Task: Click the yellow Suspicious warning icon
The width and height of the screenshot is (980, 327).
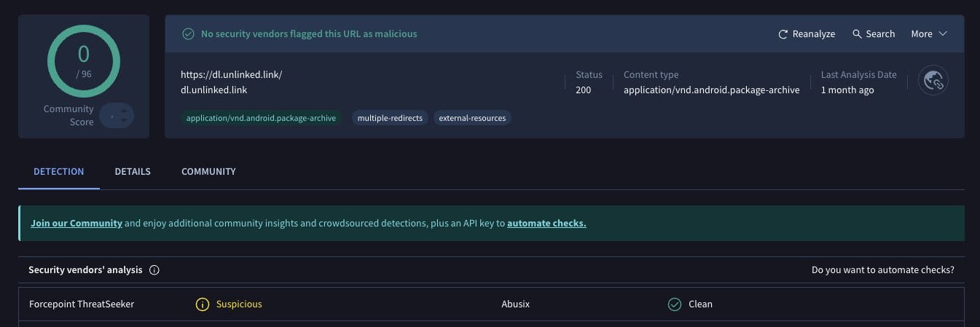Action: click(203, 304)
